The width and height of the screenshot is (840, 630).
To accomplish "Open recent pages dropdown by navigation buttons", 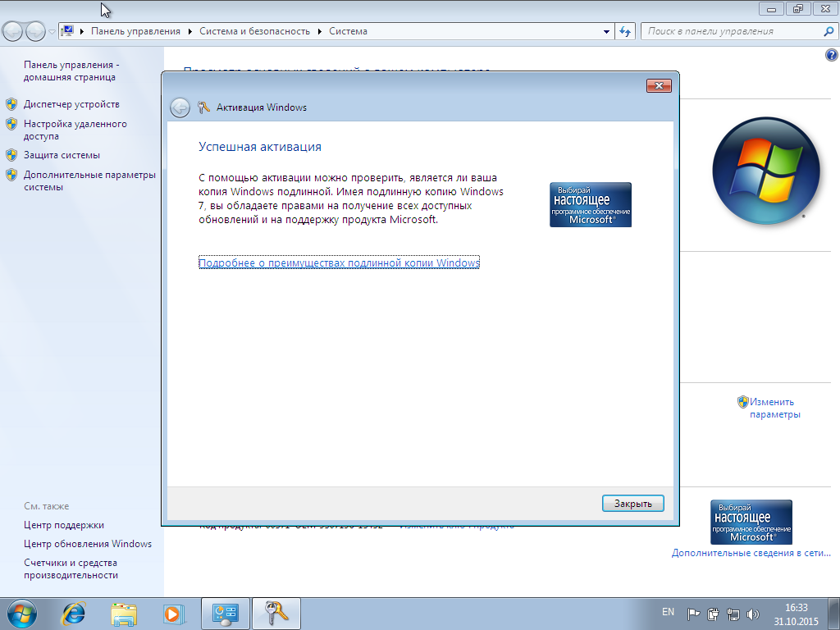I will [52, 32].
